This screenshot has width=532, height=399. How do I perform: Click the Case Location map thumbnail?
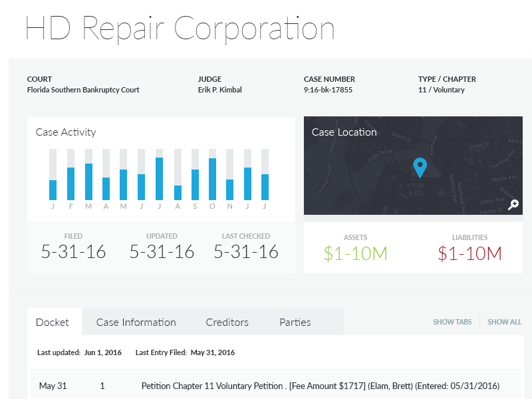point(413,166)
